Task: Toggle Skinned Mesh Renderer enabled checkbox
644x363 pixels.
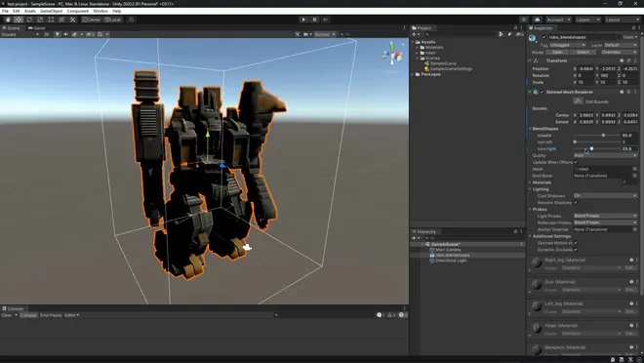Action: click(543, 92)
